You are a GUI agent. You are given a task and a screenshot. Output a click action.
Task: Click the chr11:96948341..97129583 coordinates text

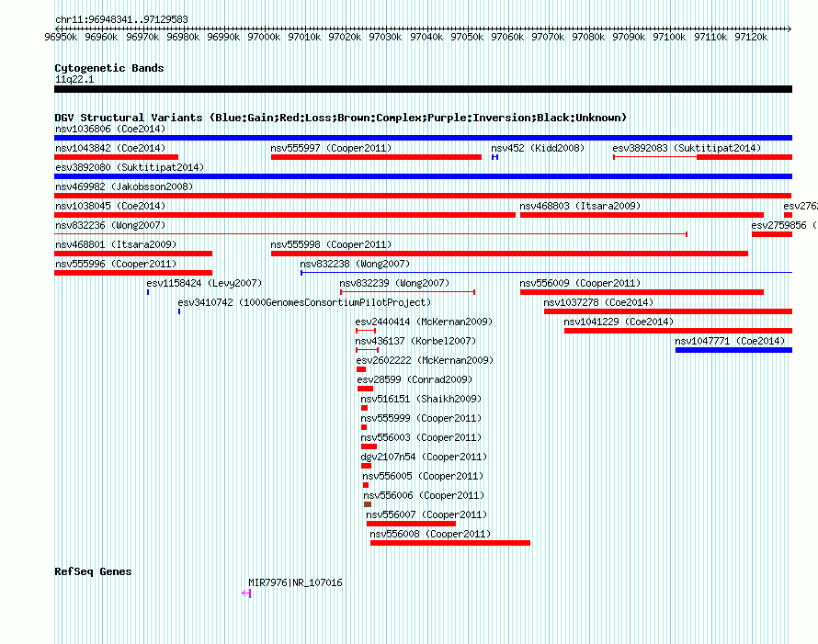click(x=121, y=19)
